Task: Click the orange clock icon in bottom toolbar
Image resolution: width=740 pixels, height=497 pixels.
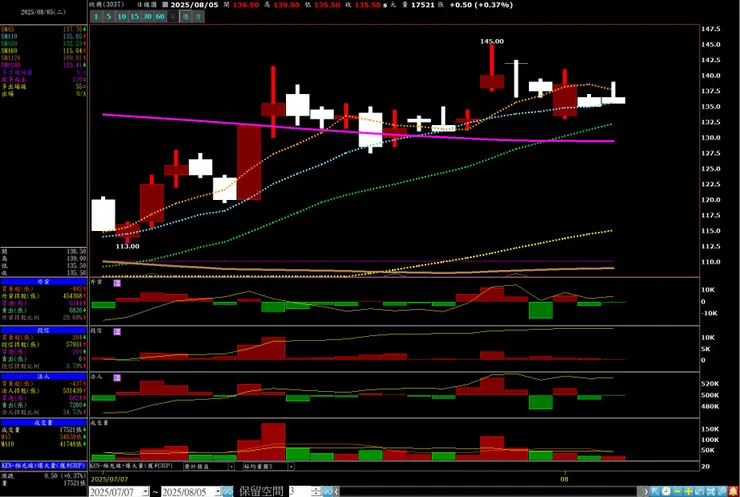Action: coord(666,492)
